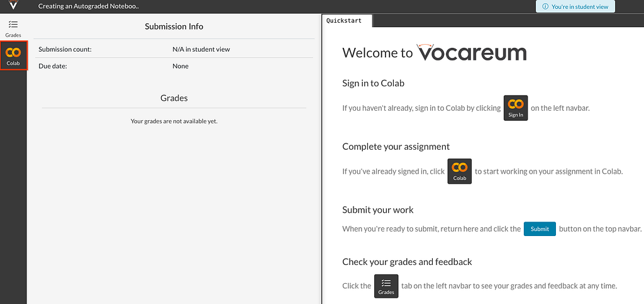Click the Vocareum logo at top-left
The width and height of the screenshot is (644, 304).
14,5
